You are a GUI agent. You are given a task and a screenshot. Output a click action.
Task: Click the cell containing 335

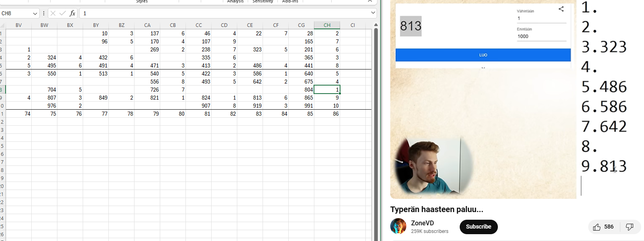pyautogui.click(x=198, y=57)
